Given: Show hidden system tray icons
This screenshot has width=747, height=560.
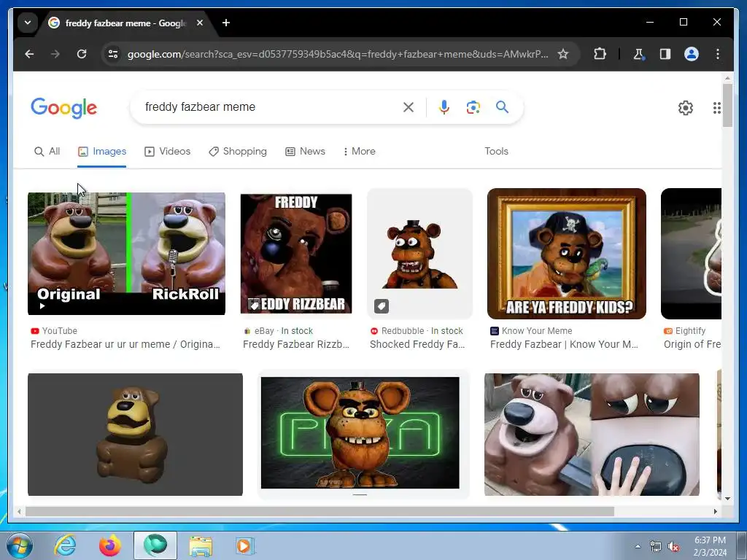Looking at the screenshot, I should [x=638, y=547].
